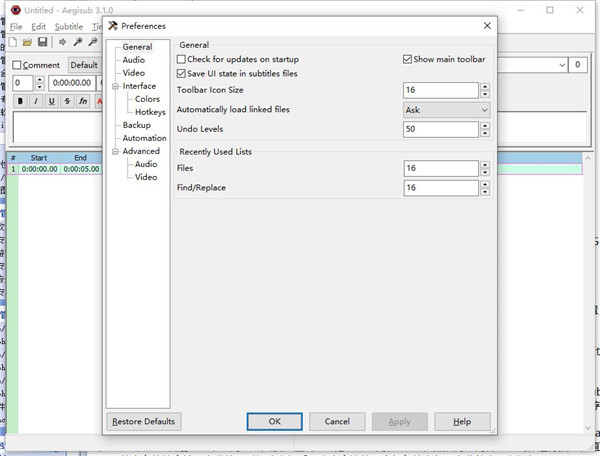
Task: Confirm preferences with OK
Action: click(275, 422)
